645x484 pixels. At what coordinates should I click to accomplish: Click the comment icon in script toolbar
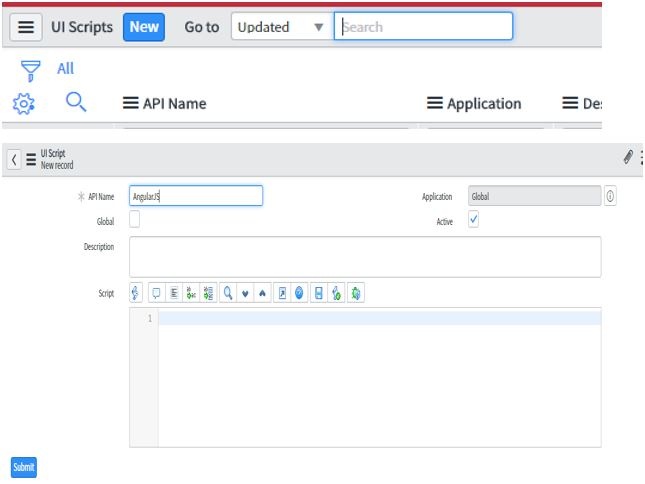tap(157, 293)
